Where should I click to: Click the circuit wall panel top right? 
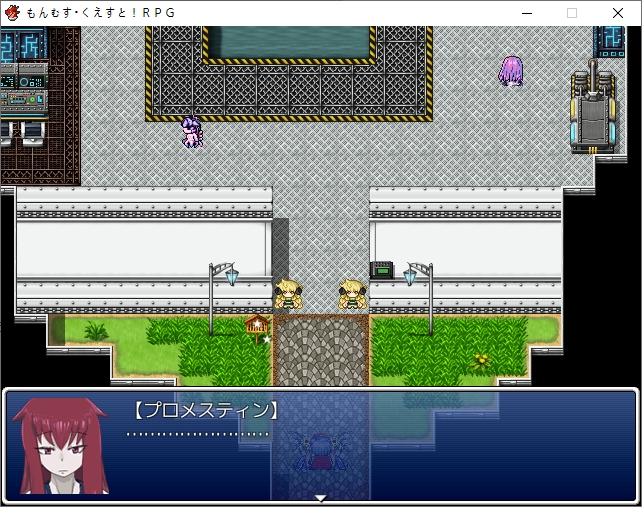[x=610, y=42]
